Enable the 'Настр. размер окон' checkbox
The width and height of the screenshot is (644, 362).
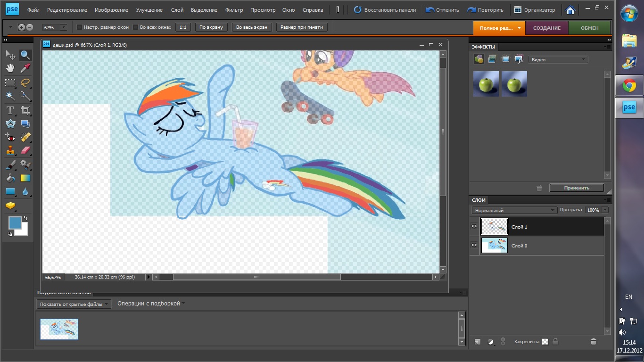pyautogui.click(x=79, y=27)
